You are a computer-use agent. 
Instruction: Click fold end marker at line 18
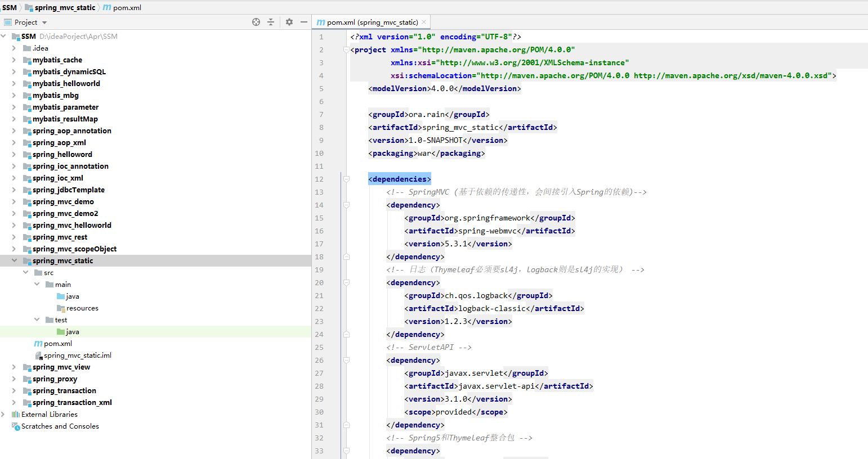pos(346,256)
